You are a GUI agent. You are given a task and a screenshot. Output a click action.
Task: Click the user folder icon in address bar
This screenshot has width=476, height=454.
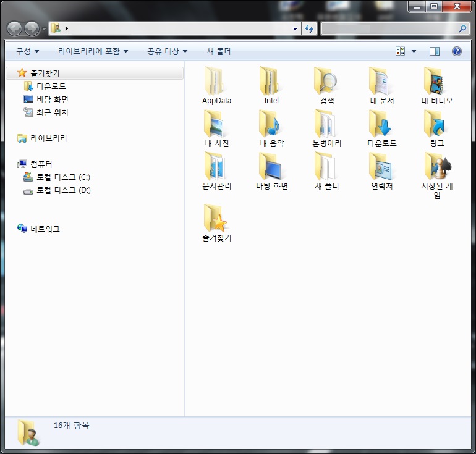pos(56,28)
